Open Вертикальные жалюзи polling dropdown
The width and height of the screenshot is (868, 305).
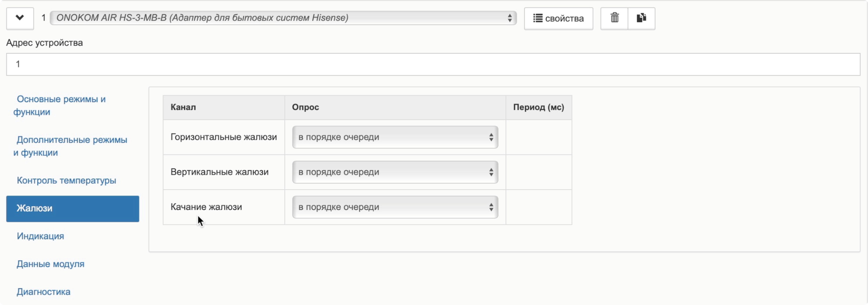click(x=395, y=172)
